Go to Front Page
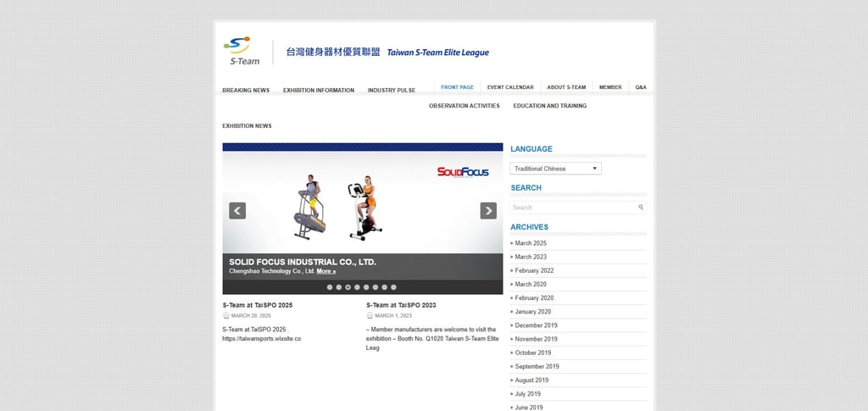Image resolution: width=868 pixels, height=411 pixels. (x=457, y=87)
